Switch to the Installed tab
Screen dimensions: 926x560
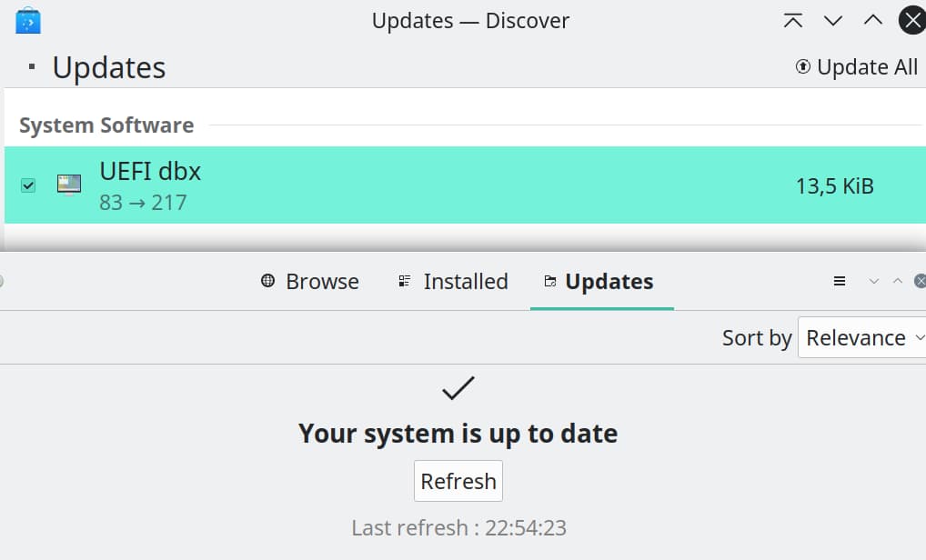coord(453,282)
